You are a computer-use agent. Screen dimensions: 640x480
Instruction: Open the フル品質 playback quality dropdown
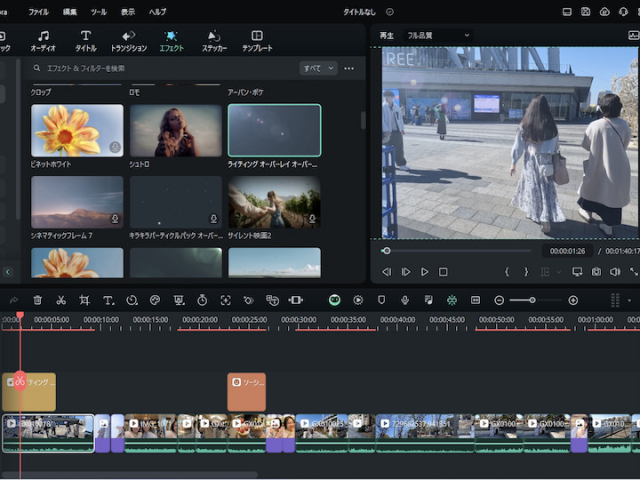[438, 35]
